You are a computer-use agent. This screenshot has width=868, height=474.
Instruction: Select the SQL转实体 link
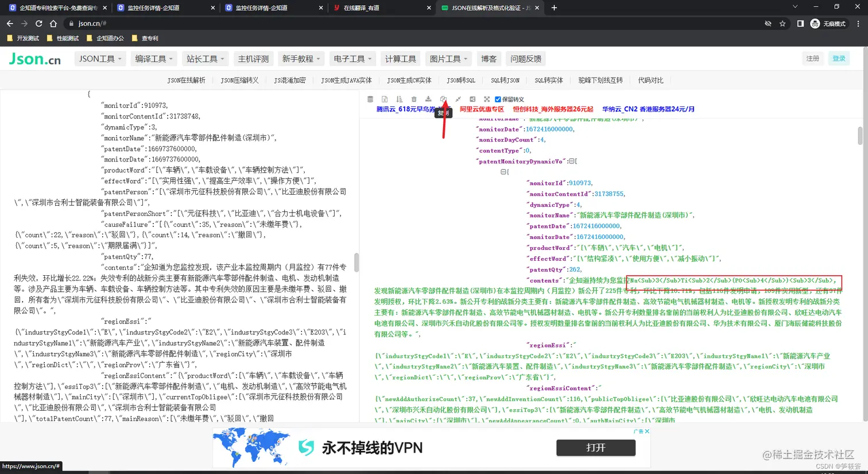549,80
